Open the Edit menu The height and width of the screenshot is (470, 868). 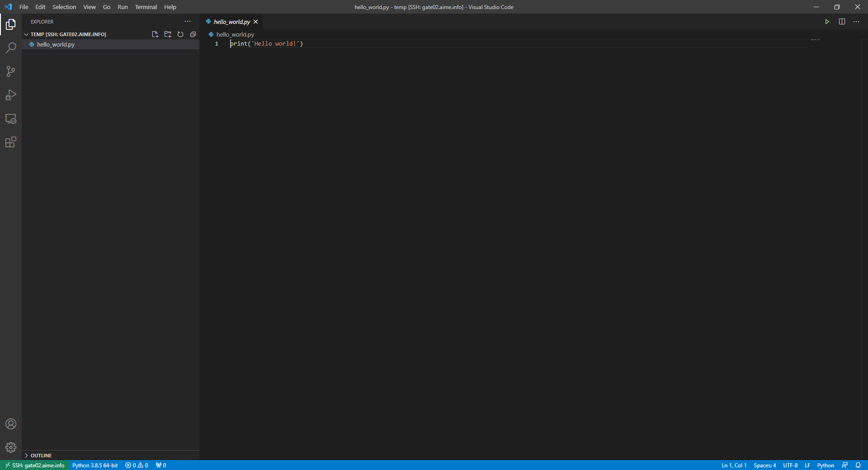coord(40,7)
